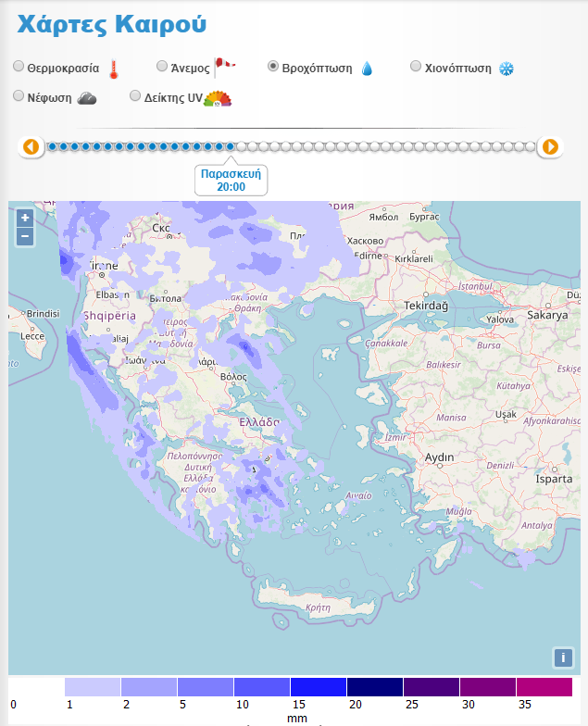The height and width of the screenshot is (726, 588).
Task: Click the Antalya label on the map
Action: tap(537, 526)
